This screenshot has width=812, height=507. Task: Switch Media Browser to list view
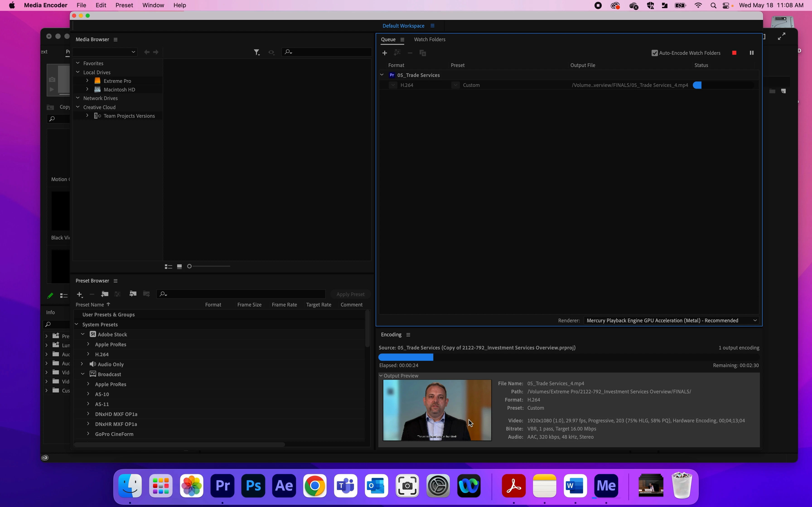point(168,267)
